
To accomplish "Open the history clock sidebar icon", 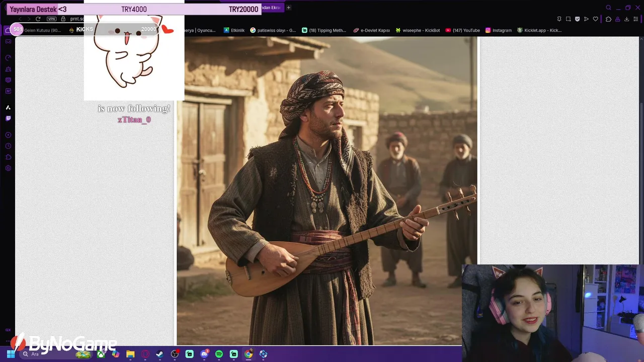I will click(8, 146).
